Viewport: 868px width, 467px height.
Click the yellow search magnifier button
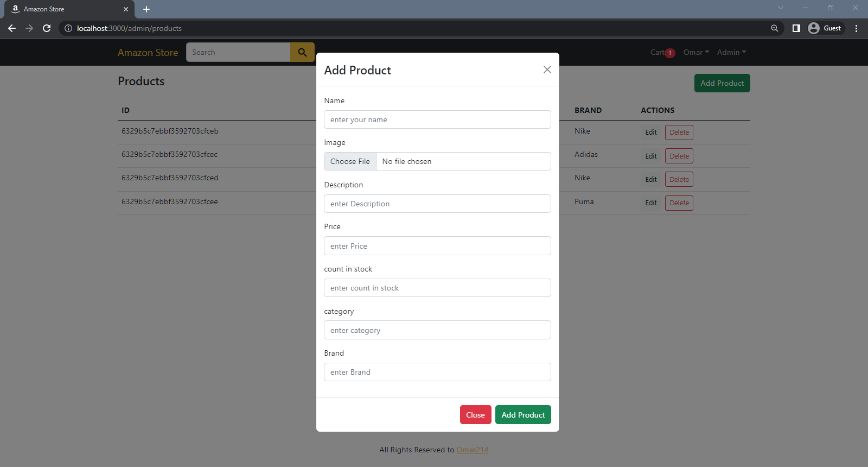[302, 52]
